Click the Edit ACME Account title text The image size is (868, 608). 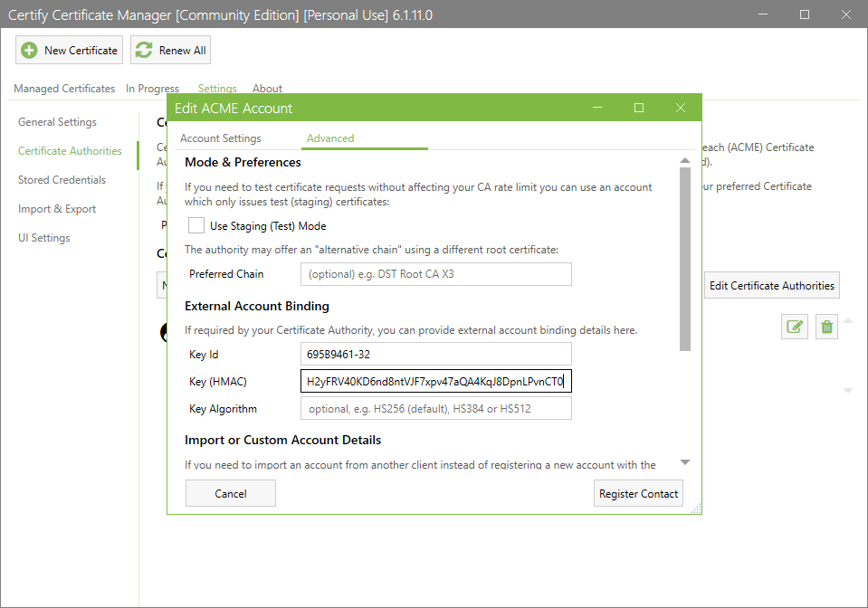(x=234, y=109)
